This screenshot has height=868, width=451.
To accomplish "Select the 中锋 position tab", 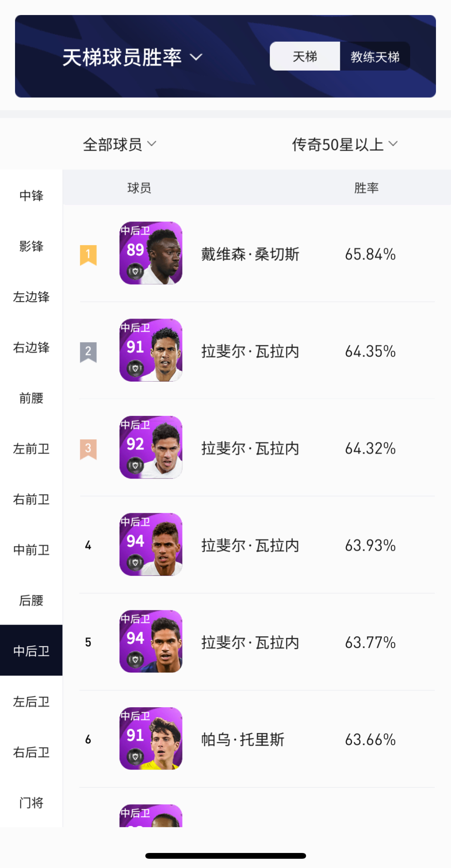I will click(x=31, y=195).
